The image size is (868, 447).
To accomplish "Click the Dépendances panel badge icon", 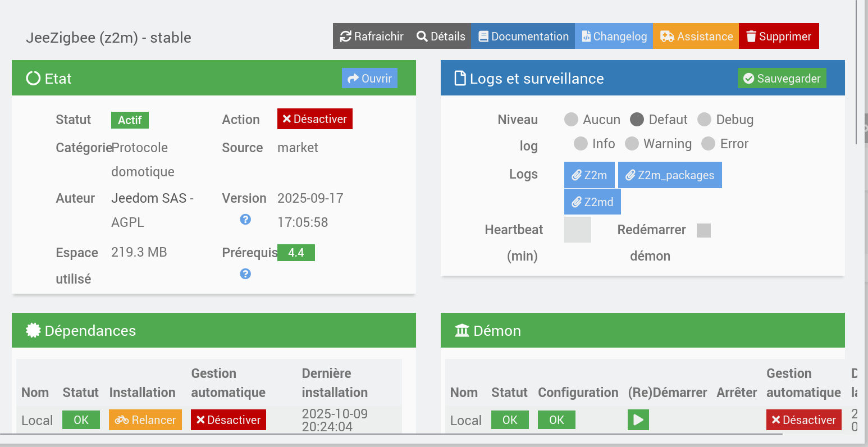I will point(33,330).
